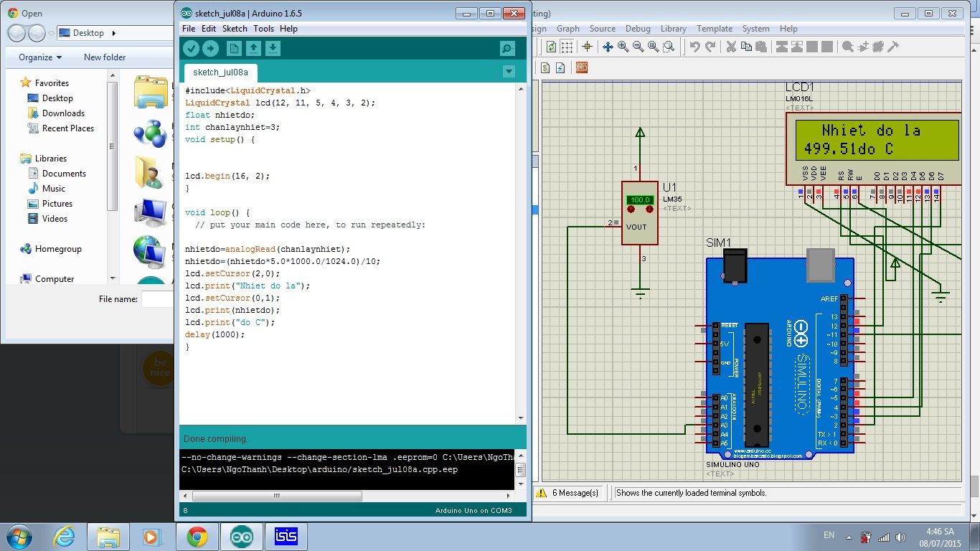The image size is (980, 551).
Task: Center the schematic with the pan tool
Action: tap(609, 47)
